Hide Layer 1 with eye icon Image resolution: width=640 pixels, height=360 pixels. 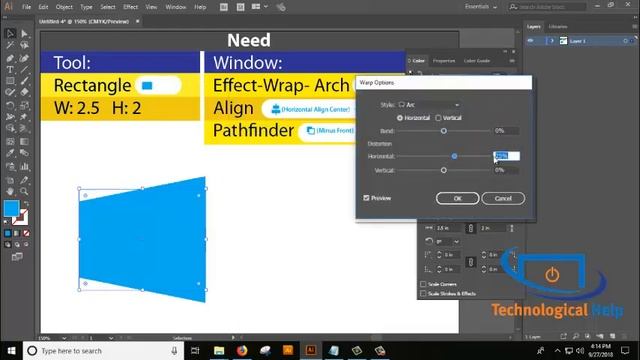click(530, 41)
